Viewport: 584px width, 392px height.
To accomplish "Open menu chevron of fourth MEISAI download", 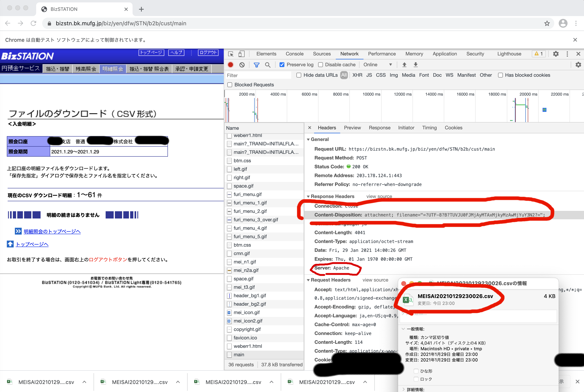I will click(x=365, y=382).
